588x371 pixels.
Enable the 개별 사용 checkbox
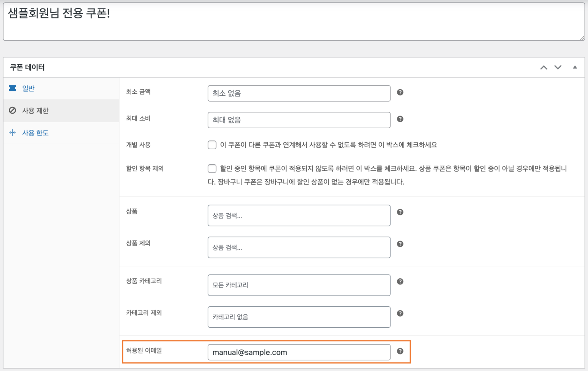(212, 145)
